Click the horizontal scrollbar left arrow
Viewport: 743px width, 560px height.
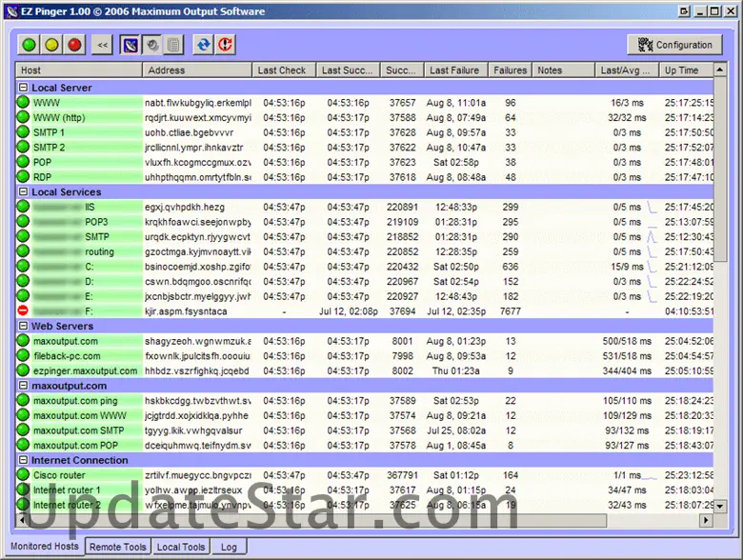(22, 520)
